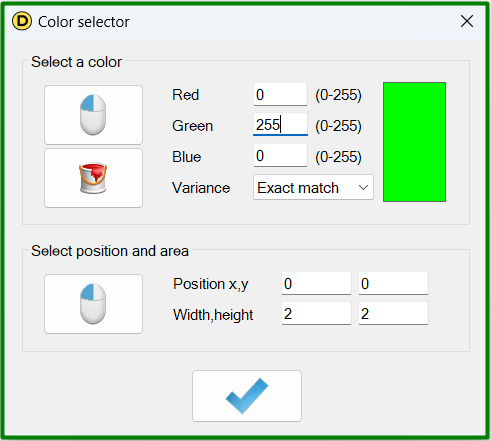The height and width of the screenshot is (441, 491).
Task: Click the Width input field
Action: tap(316, 313)
